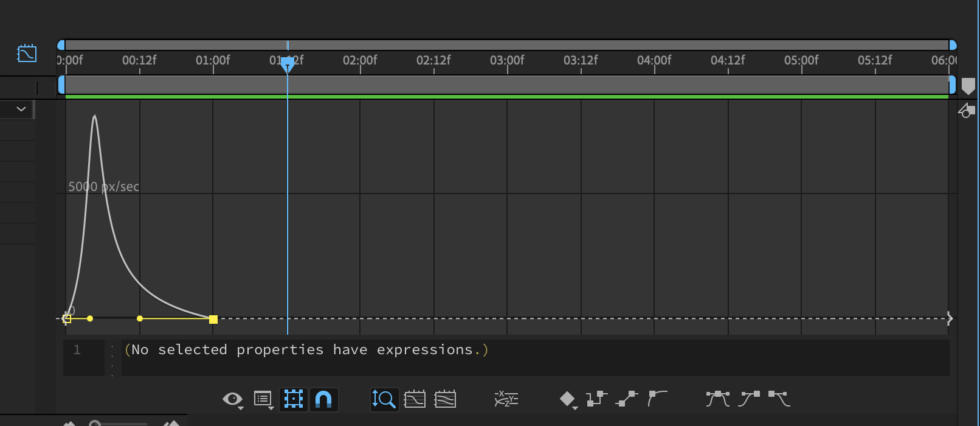Toggle Show Transform Box for selected keyframes
The width and height of the screenshot is (980, 426).
294,399
